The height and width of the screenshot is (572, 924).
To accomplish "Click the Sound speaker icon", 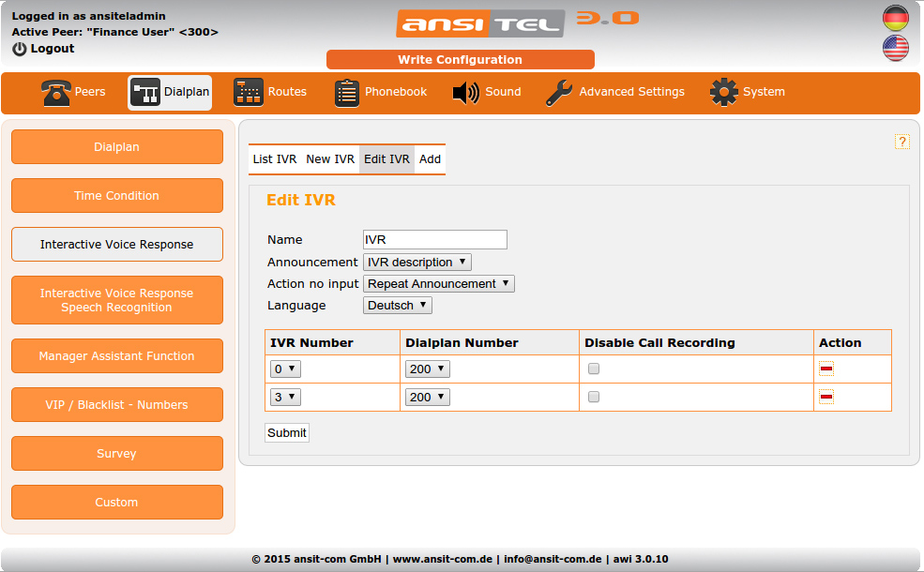I will point(466,93).
